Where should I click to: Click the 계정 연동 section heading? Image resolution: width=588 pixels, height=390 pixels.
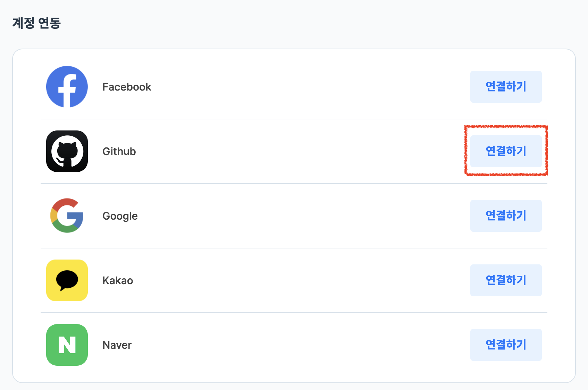(x=36, y=23)
